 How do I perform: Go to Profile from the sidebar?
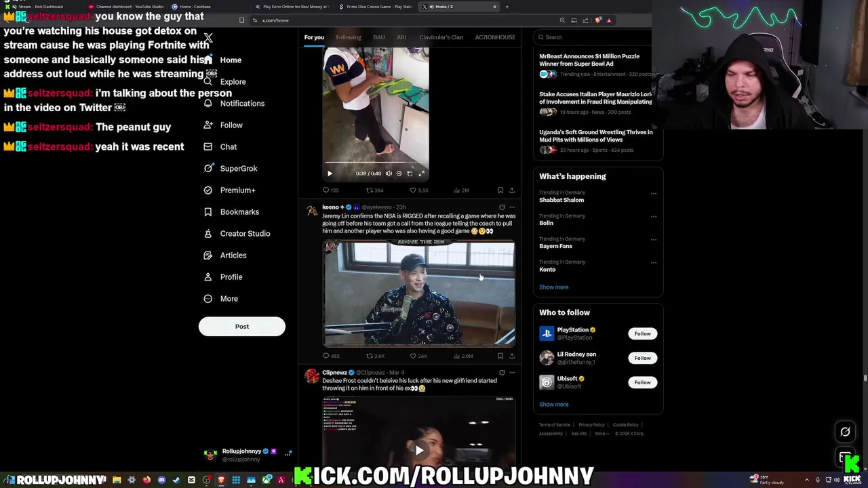coord(223,277)
